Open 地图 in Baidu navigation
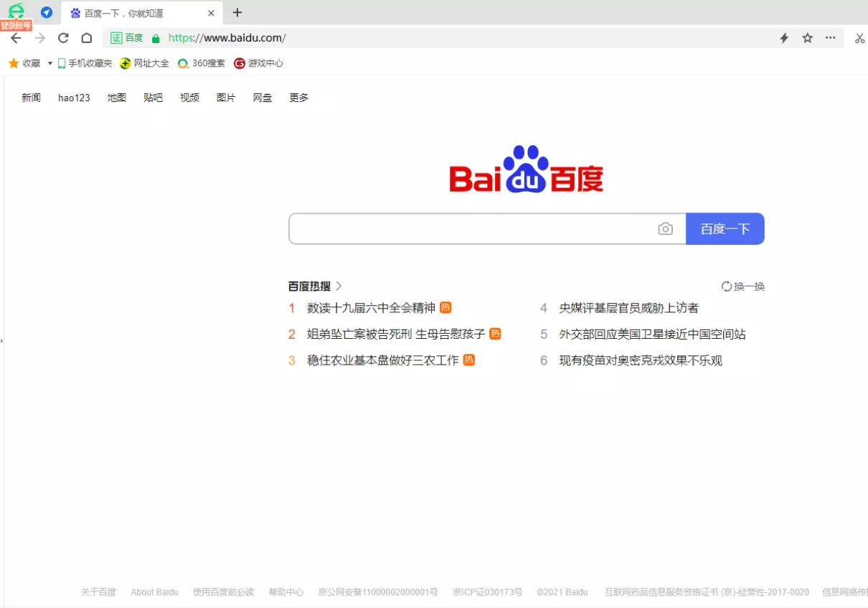The width and height of the screenshot is (868, 608). (117, 98)
